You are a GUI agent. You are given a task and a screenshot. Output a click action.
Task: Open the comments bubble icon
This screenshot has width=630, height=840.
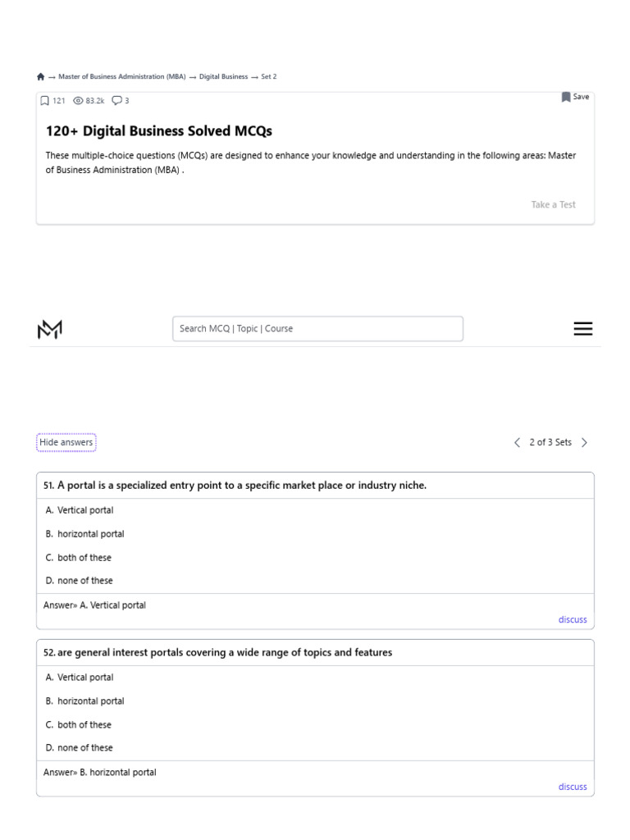point(116,101)
